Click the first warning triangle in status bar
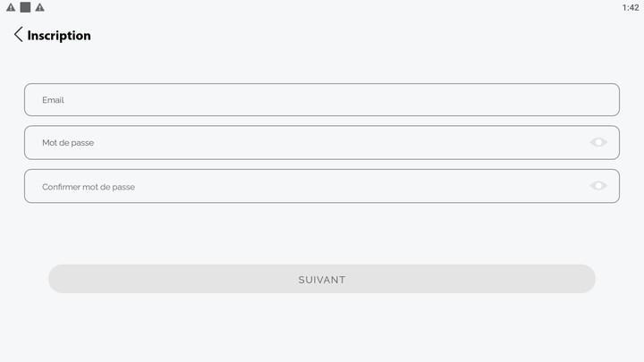644x362 pixels. coord(11,7)
